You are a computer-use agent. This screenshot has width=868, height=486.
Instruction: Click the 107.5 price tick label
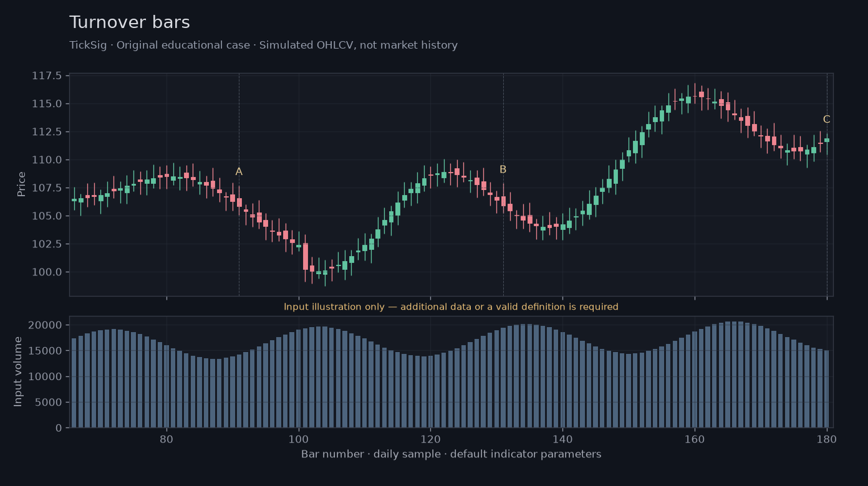coord(47,188)
